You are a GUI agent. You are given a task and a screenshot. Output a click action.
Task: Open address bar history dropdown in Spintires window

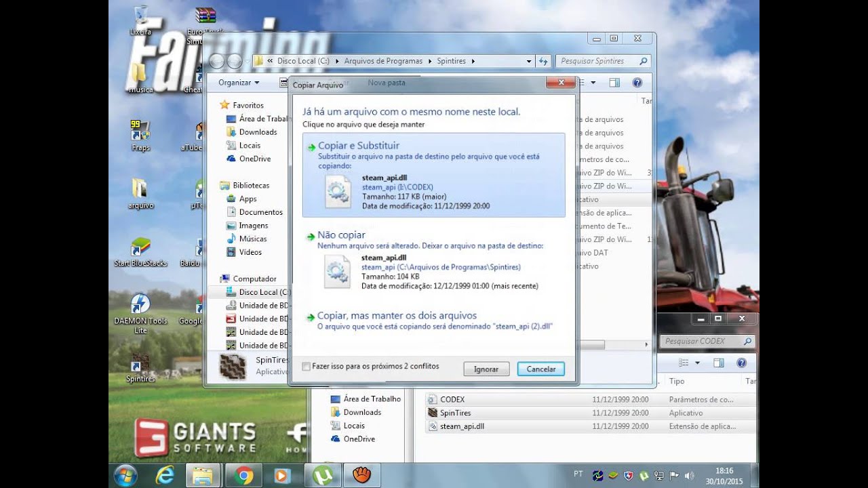(529, 61)
